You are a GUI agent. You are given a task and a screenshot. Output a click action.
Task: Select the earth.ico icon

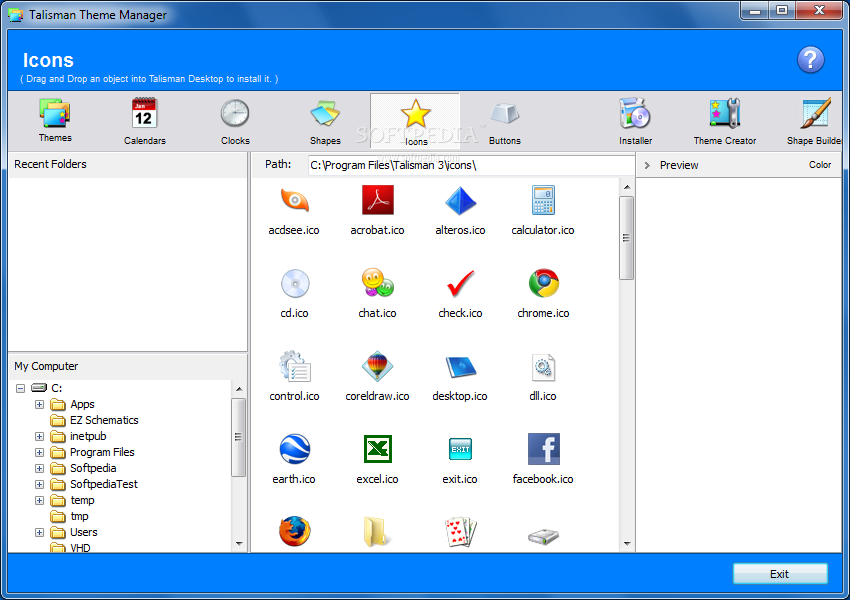coord(294,459)
